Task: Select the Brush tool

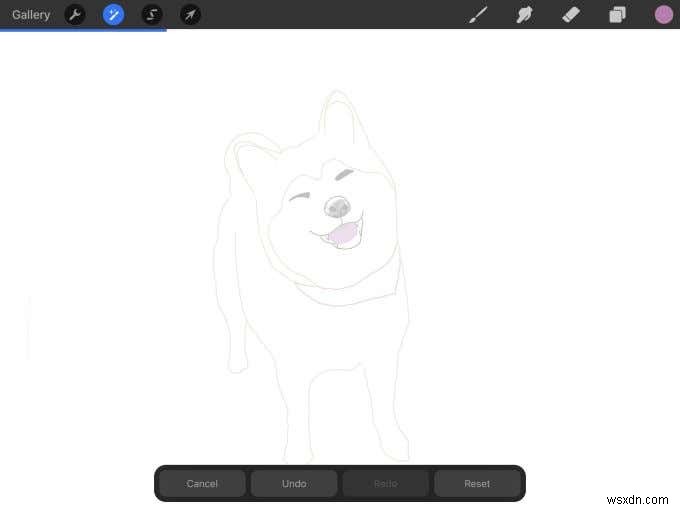Action: click(478, 15)
